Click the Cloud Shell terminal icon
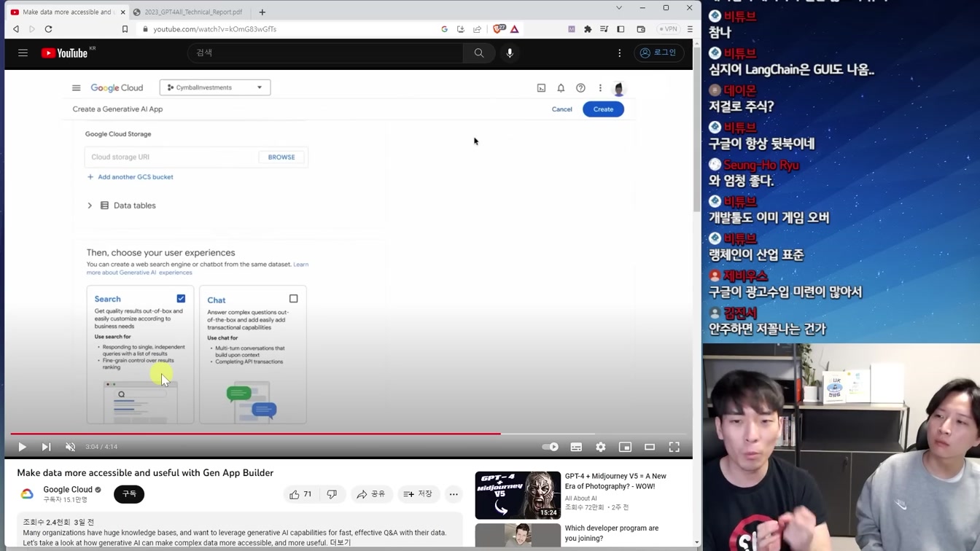 pos(541,88)
